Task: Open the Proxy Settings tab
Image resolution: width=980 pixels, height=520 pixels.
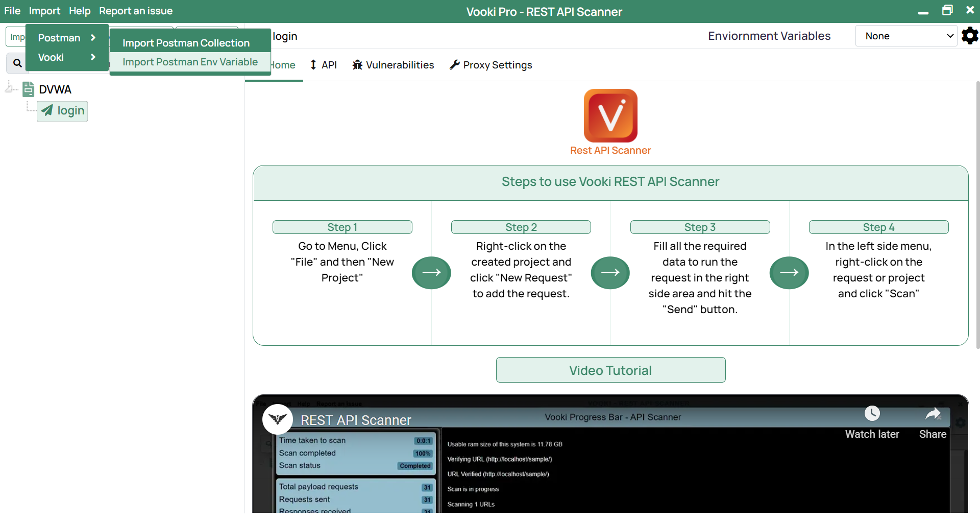Action: tap(491, 65)
